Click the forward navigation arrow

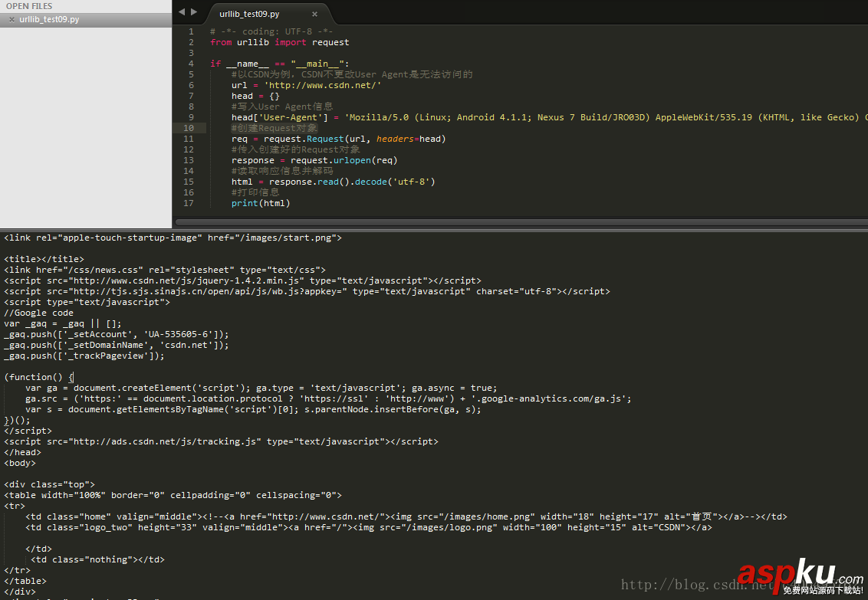coord(193,12)
